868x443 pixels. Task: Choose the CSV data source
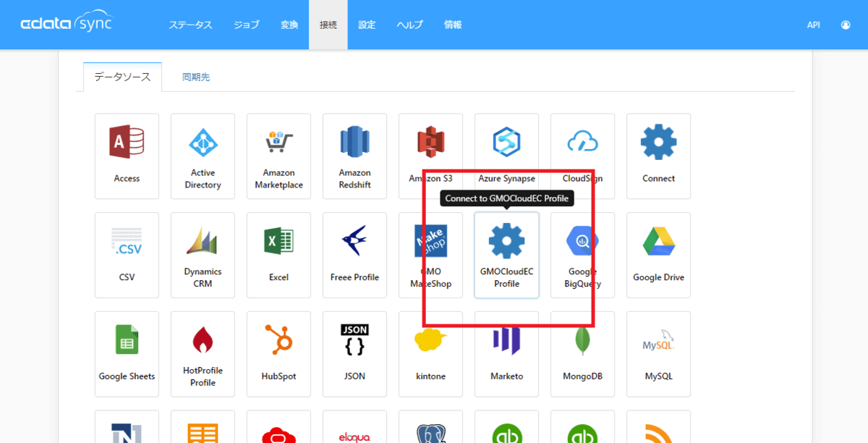(x=127, y=255)
